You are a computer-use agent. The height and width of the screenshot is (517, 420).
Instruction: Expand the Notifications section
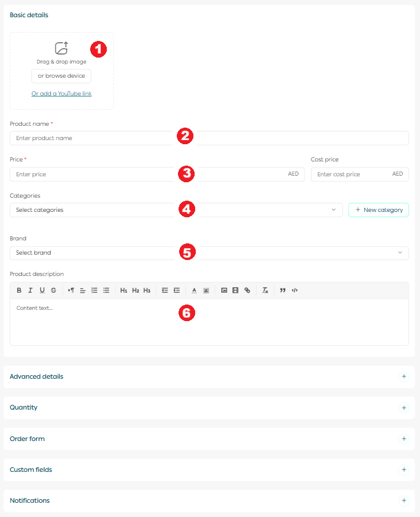click(x=404, y=500)
